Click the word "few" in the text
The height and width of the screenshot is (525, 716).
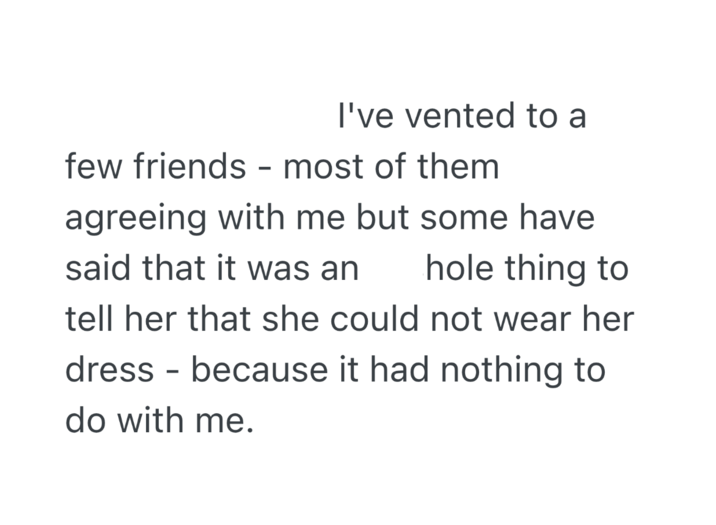click(x=88, y=167)
